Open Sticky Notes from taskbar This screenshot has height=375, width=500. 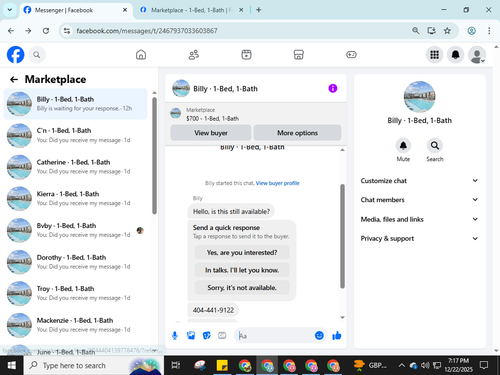tap(222, 366)
